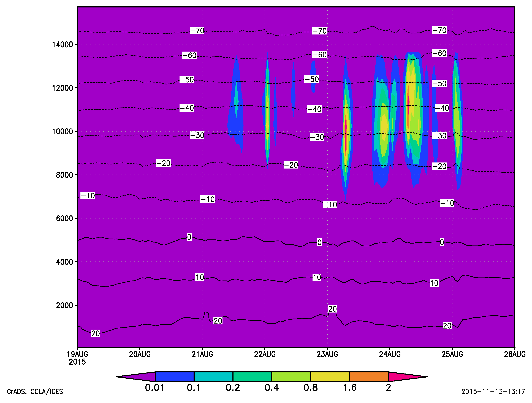Click the 2015-11-13-13:17 timestamp
532x403 pixels.
(493, 392)
